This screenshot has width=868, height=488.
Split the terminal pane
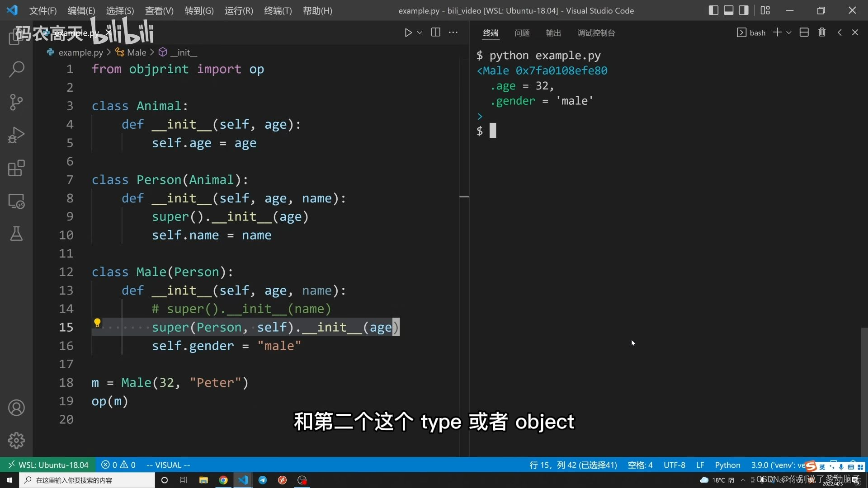(804, 33)
